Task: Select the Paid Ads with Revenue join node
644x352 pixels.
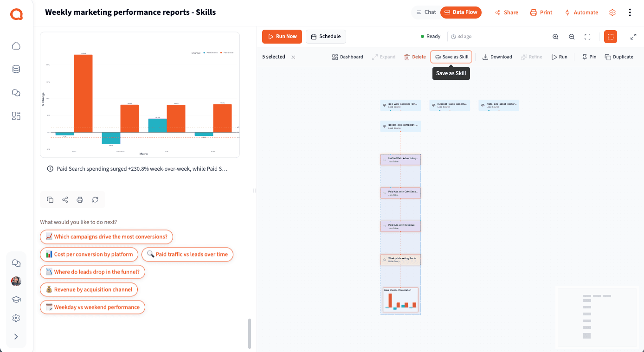Action: pyautogui.click(x=400, y=226)
